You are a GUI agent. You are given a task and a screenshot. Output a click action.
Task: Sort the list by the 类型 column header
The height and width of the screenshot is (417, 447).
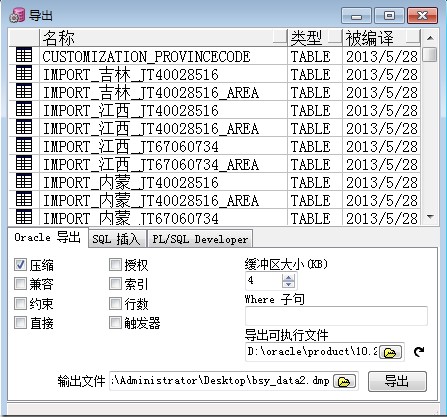point(315,37)
